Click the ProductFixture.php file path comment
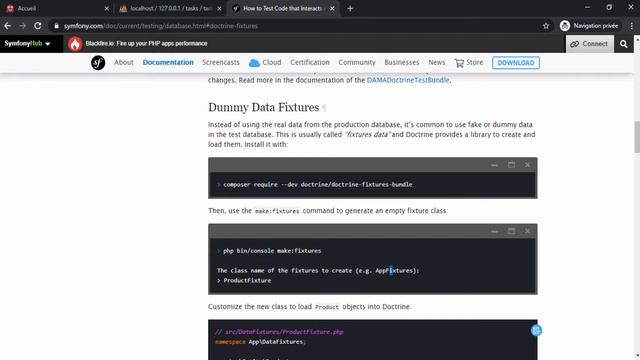 click(x=279, y=332)
